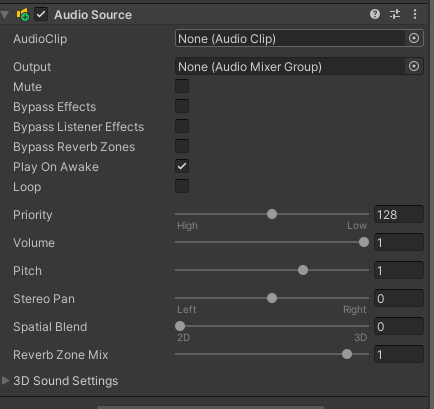Uncheck Play On Awake

click(182, 166)
